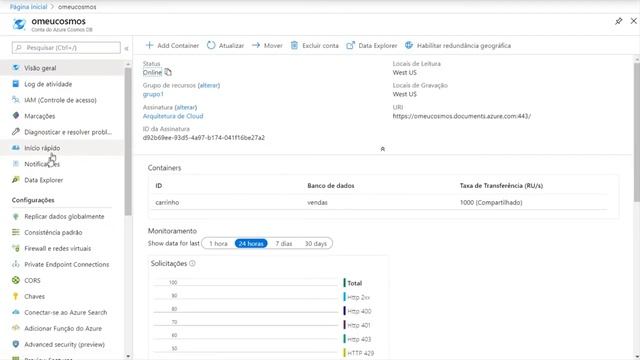640x360 pixels.
Task: Click alterar next to Grupo de recursos
Action: [209, 85]
